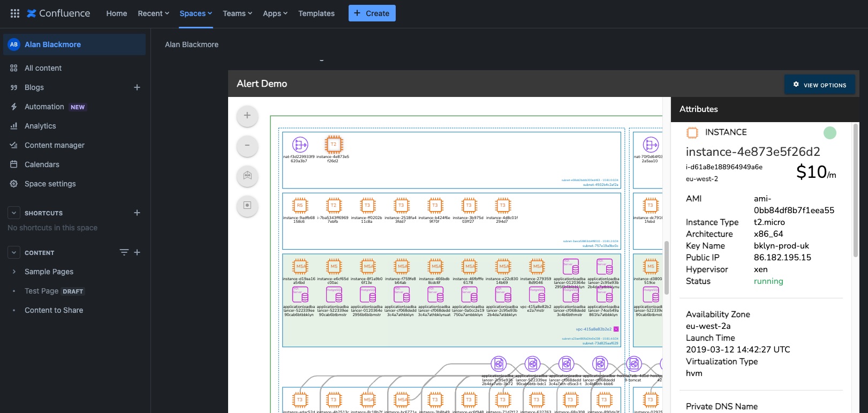The width and height of the screenshot is (868, 413).
Task: Open the Templates menu item
Action: 316,13
